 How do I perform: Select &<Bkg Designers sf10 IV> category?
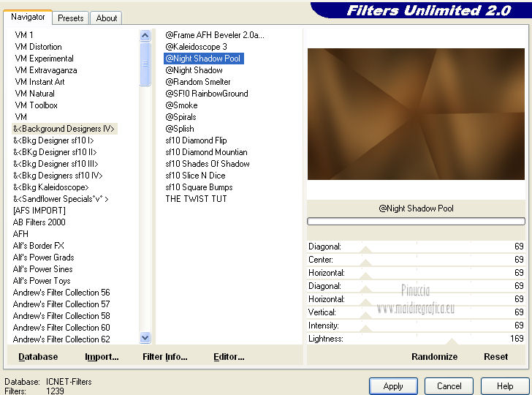[58, 176]
